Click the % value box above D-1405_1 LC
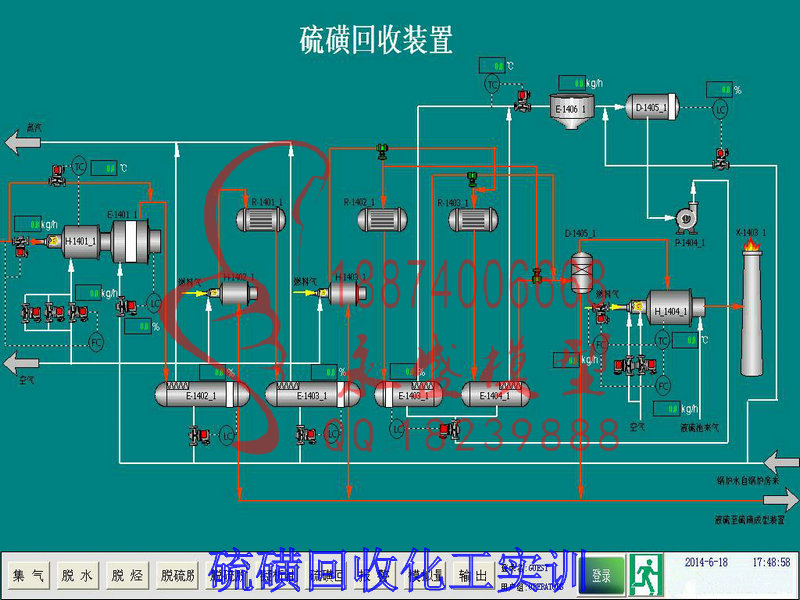Image resolution: width=800 pixels, height=600 pixels. click(x=719, y=90)
